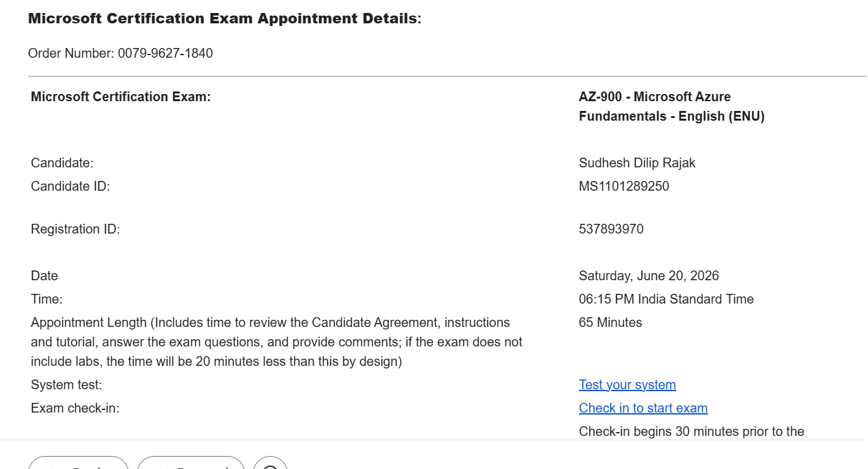Open the round emoji reaction button
Image resolution: width=868 pixels, height=469 pixels.
point(270,463)
